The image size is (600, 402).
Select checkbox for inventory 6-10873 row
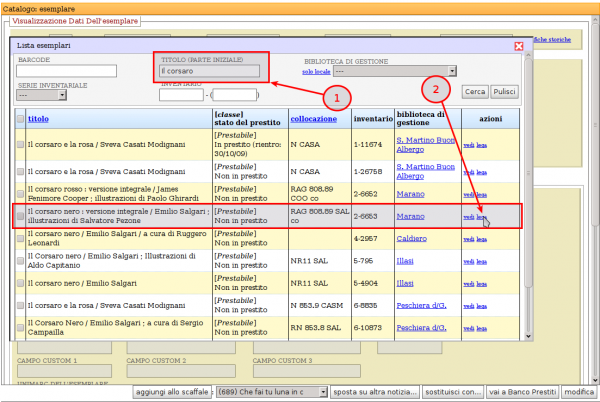click(x=21, y=326)
